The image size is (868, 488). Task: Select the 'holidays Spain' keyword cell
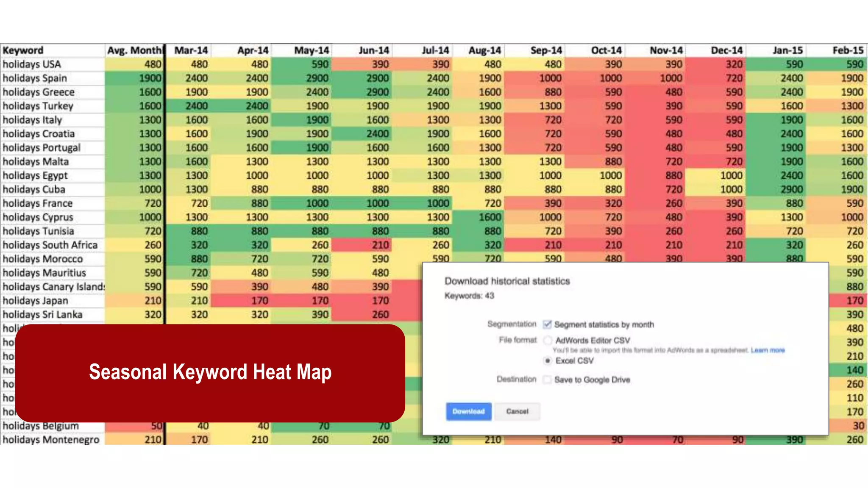[x=53, y=78]
